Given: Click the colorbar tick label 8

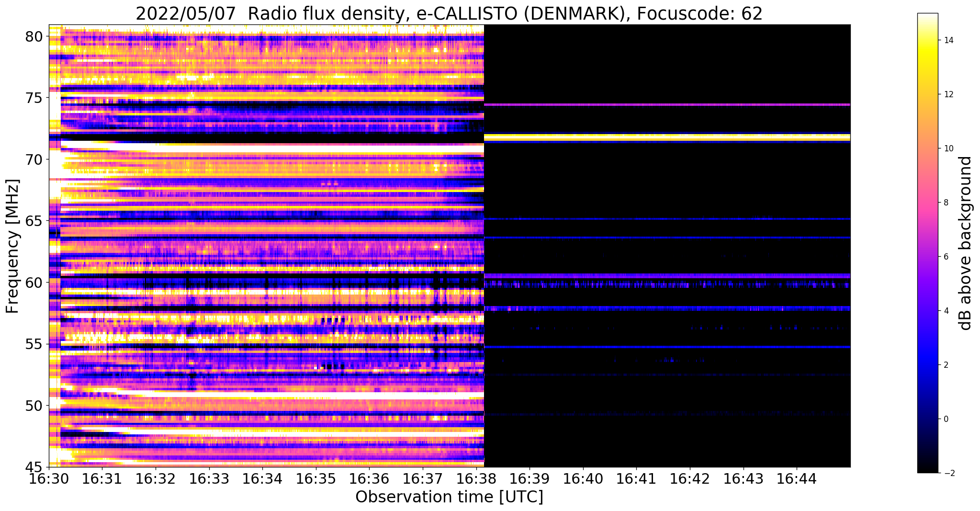Looking at the screenshot, I should click(946, 203).
